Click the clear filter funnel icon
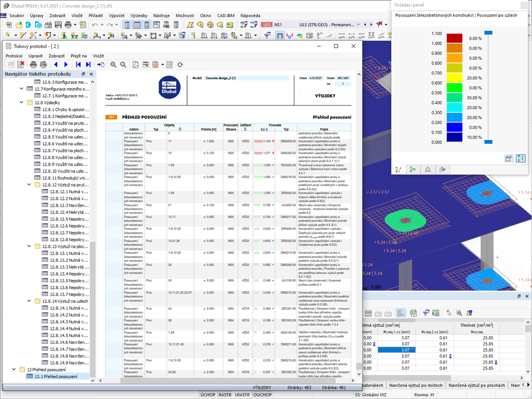 point(379,24)
